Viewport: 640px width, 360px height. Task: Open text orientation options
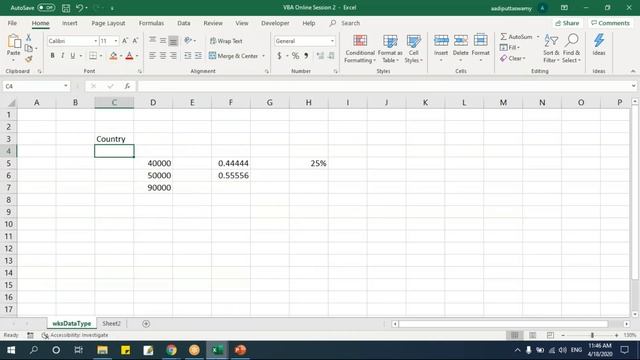[189, 40]
